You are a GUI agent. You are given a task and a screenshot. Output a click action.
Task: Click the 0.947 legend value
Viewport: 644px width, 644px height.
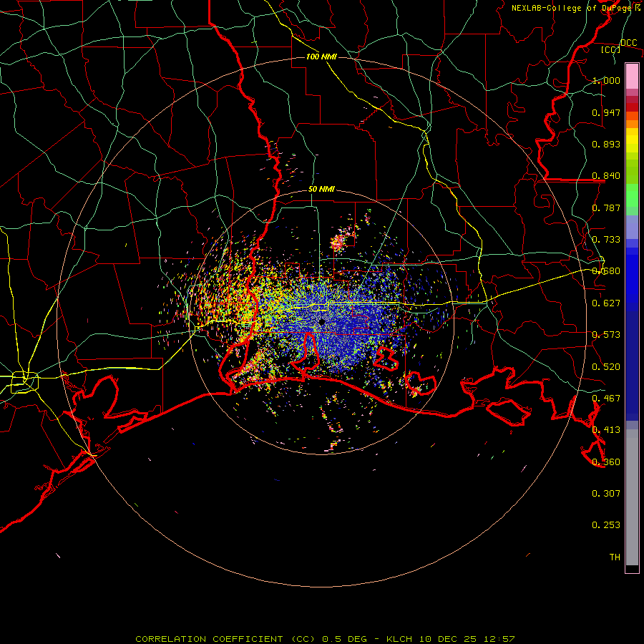pyautogui.click(x=606, y=112)
